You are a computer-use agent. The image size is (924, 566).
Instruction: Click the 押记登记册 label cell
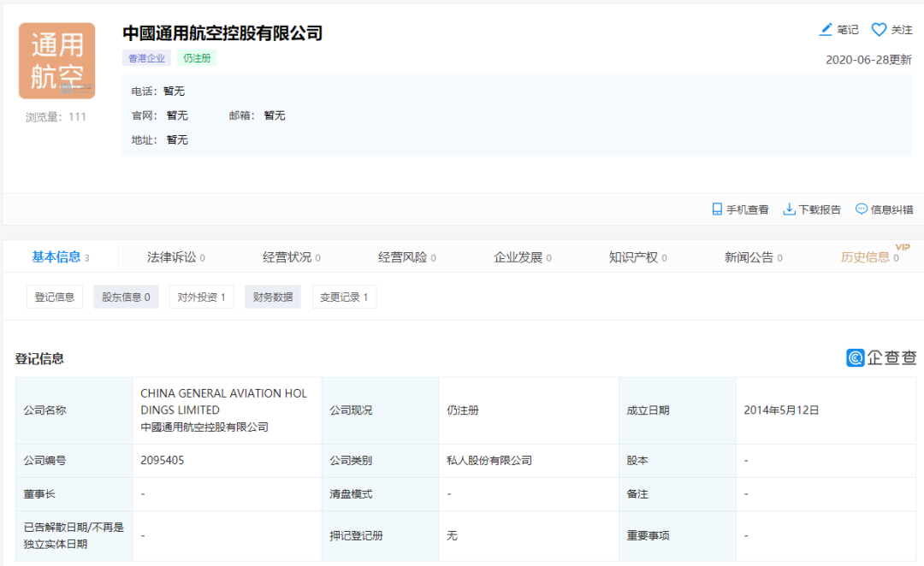coord(380,535)
